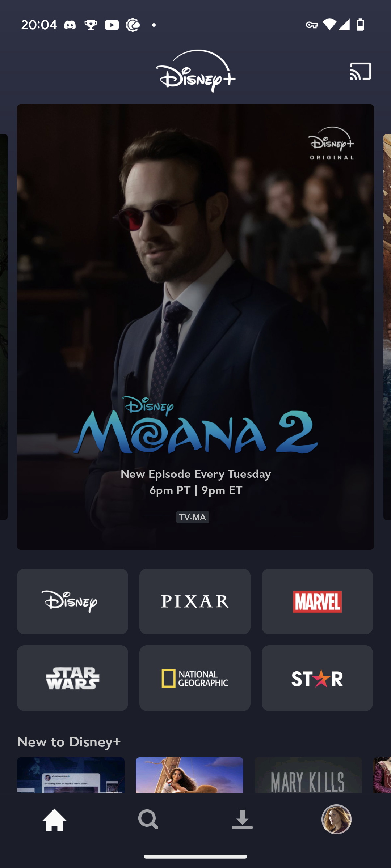This screenshot has height=868, width=391.
Task: Tap the Disney+ logo at top
Action: [x=195, y=71]
